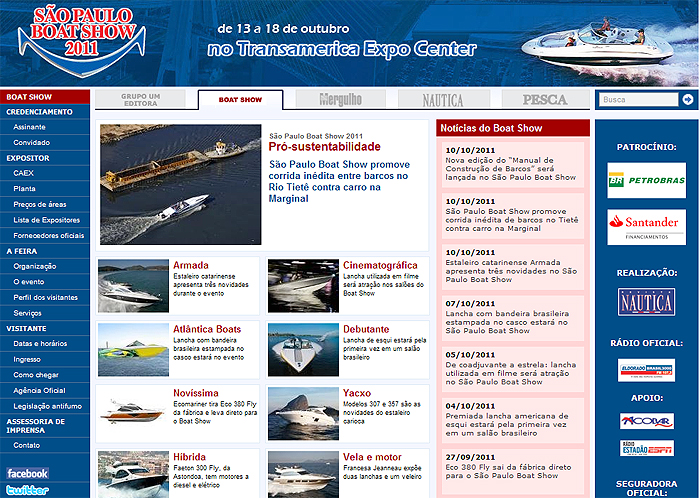The height and width of the screenshot is (498, 700).
Task: Click the Atlântica Boats flag-boat thumbnail
Action: click(x=133, y=349)
